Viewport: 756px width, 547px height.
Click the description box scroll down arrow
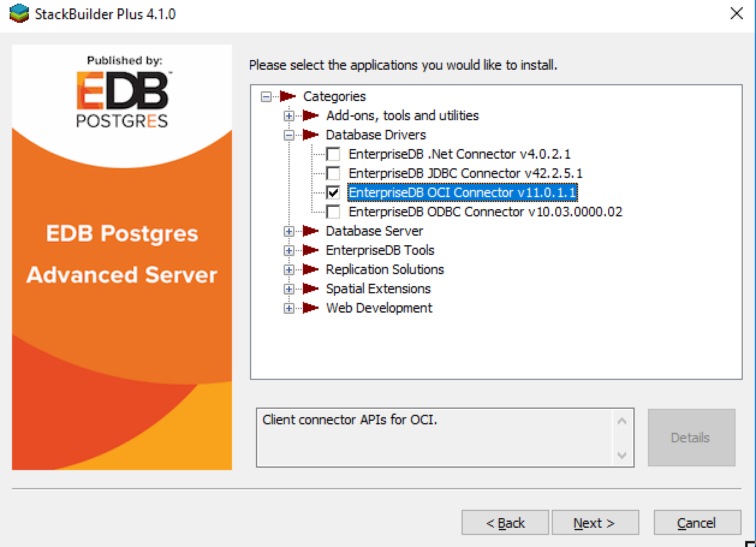coord(622,455)
